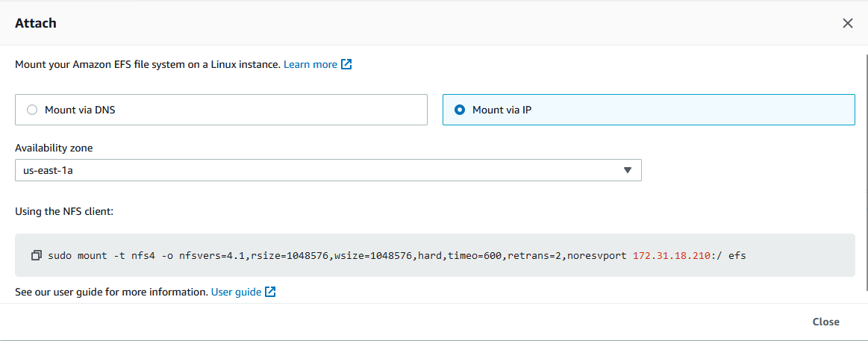Click the "Using the NFS client:" text
868x341 pixels.
tap(63, 211)
